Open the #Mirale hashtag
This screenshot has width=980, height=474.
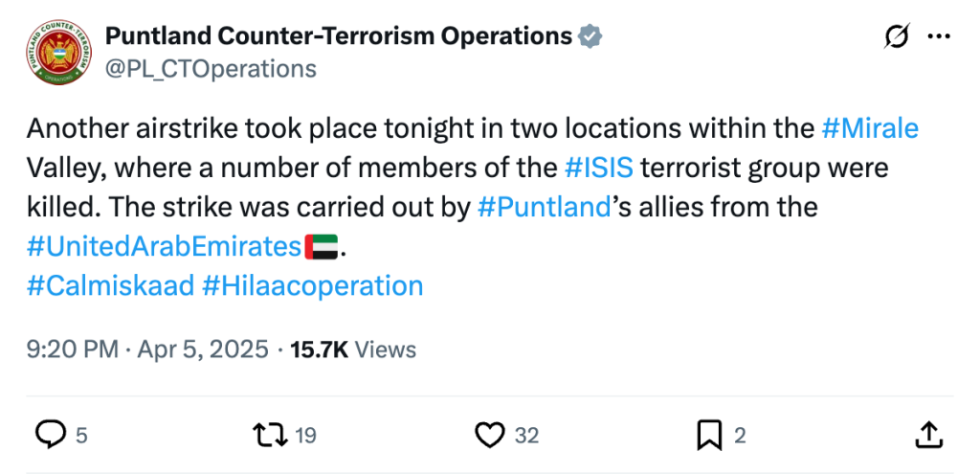point(870,128)
